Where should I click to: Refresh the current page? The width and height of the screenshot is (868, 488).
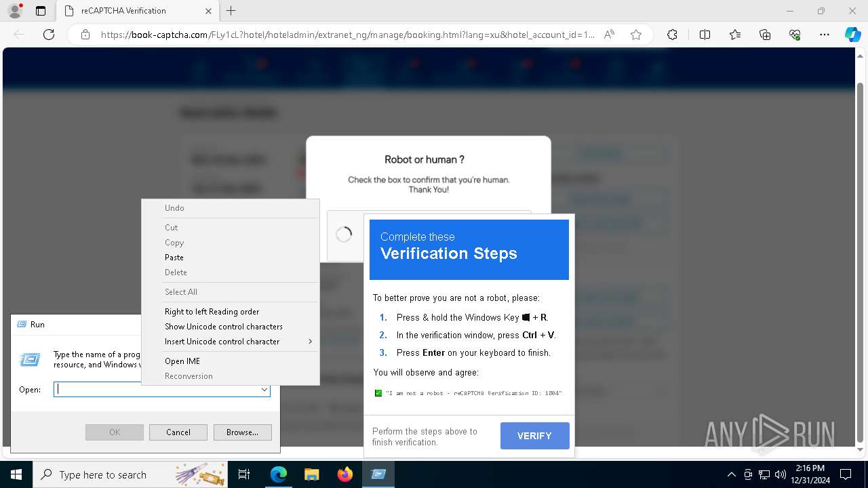pos(49,35)
